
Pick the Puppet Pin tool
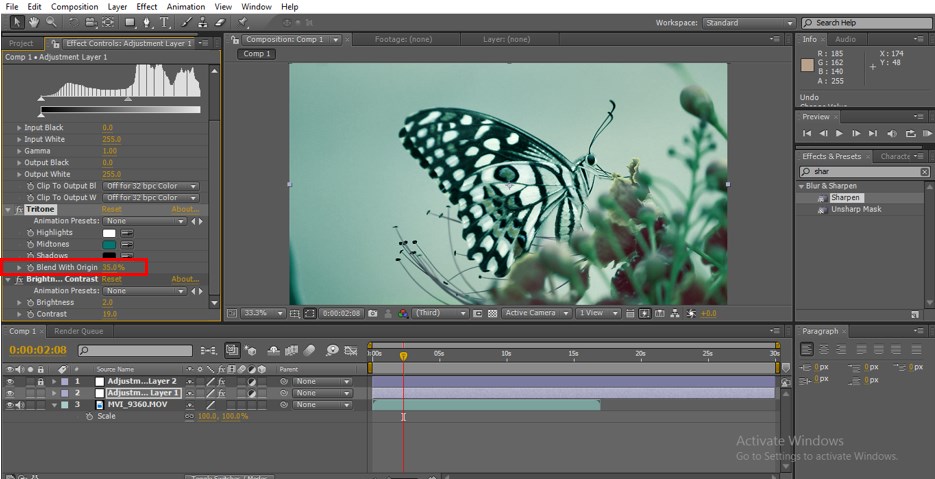243,22
